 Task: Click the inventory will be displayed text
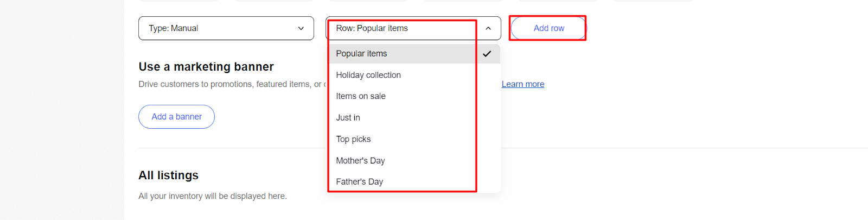coord(213,196)
